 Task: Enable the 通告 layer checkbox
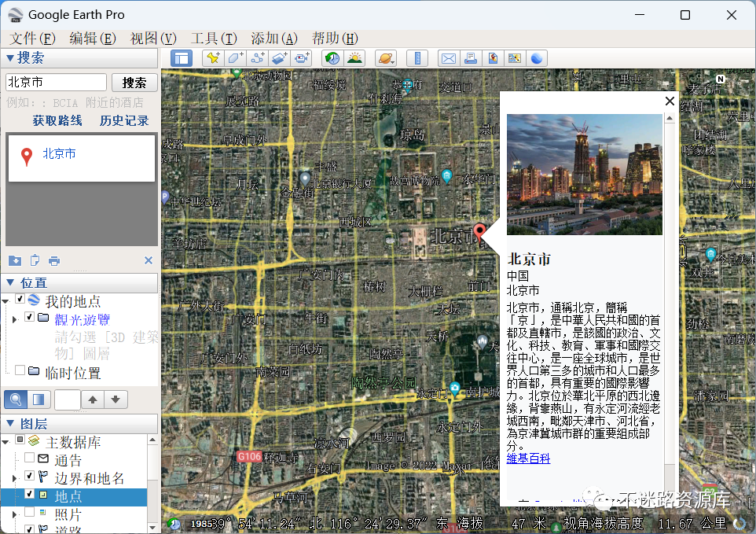(x=29, y=457)
